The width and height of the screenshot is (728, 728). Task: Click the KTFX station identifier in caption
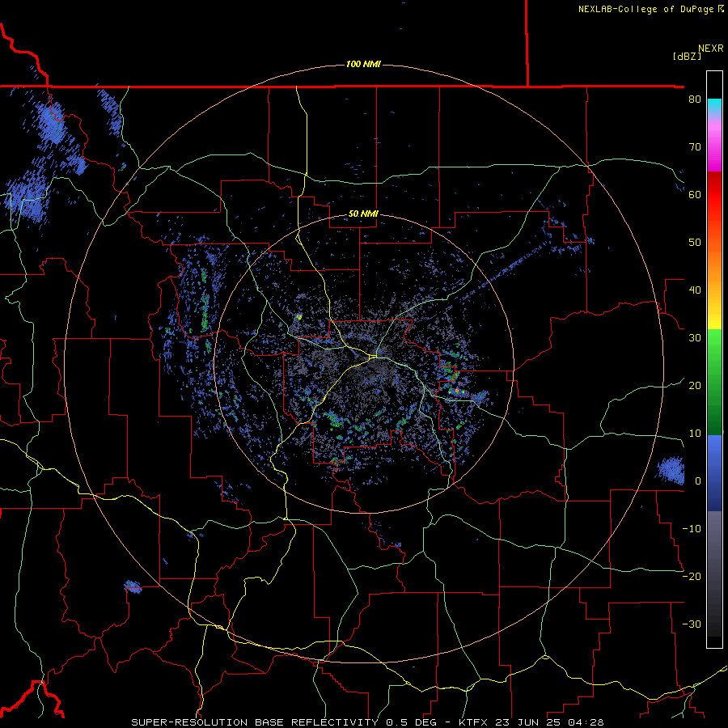click(x=475, y=722)
